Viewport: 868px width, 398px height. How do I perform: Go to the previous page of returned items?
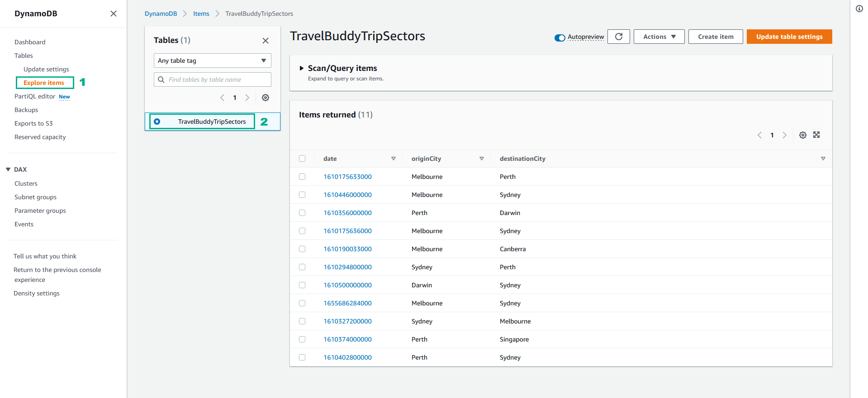[x=759, y=135]
